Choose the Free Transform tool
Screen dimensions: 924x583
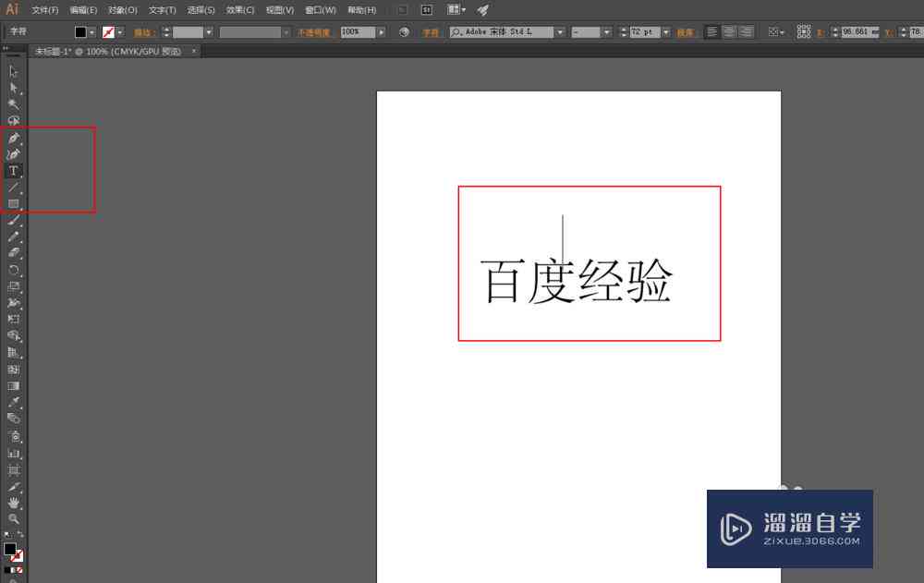point(13,320)
